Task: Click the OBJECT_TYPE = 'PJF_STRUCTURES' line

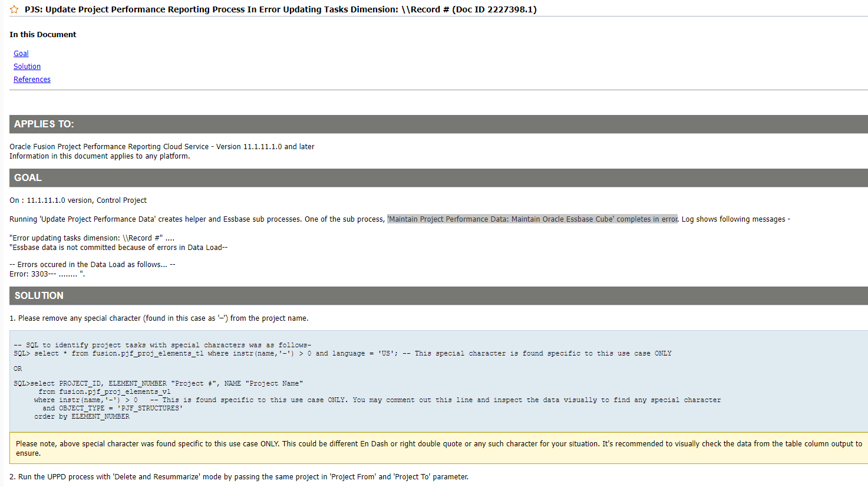Action: pos(113,408)
